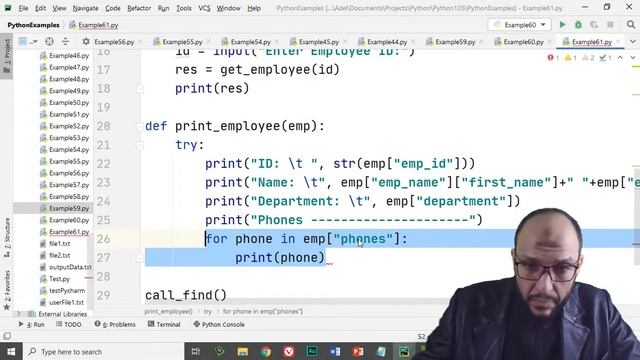The image size is (640, 360).
Task: Fold the try block at line 21
Action: (140, 145)
